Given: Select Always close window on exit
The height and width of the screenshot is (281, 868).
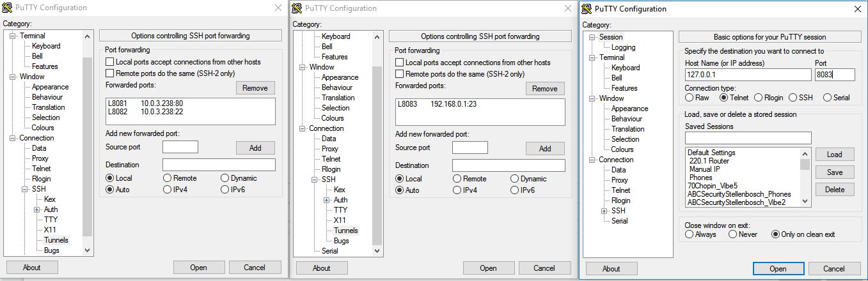Looking at the screenshot, I should [690, 234].
